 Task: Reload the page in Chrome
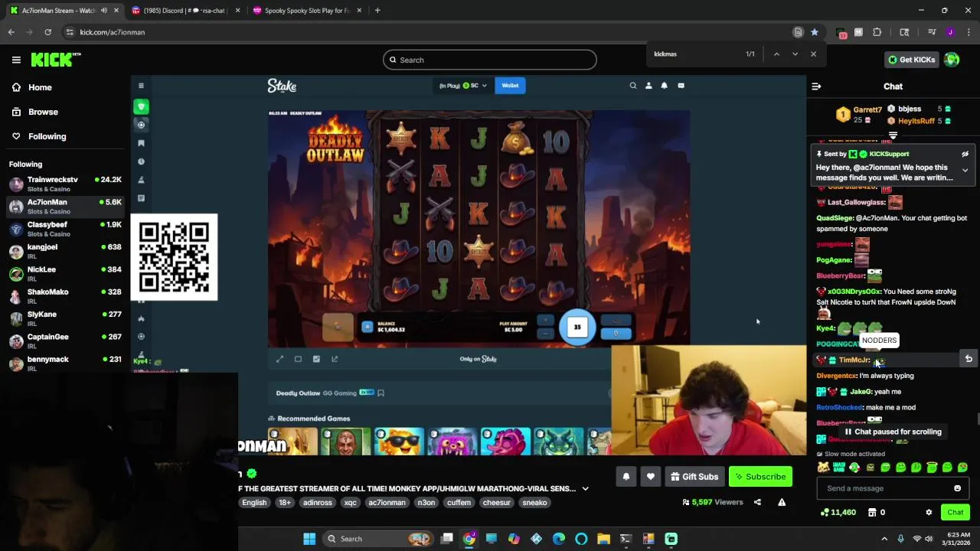pyautogui.click(x=47, y=32)
